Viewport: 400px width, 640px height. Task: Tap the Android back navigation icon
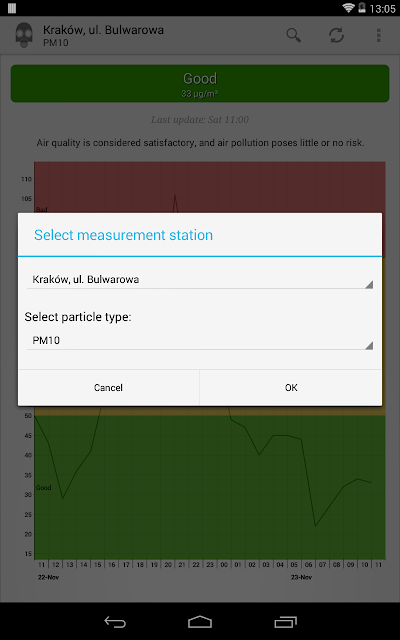[x=115, y=622]
